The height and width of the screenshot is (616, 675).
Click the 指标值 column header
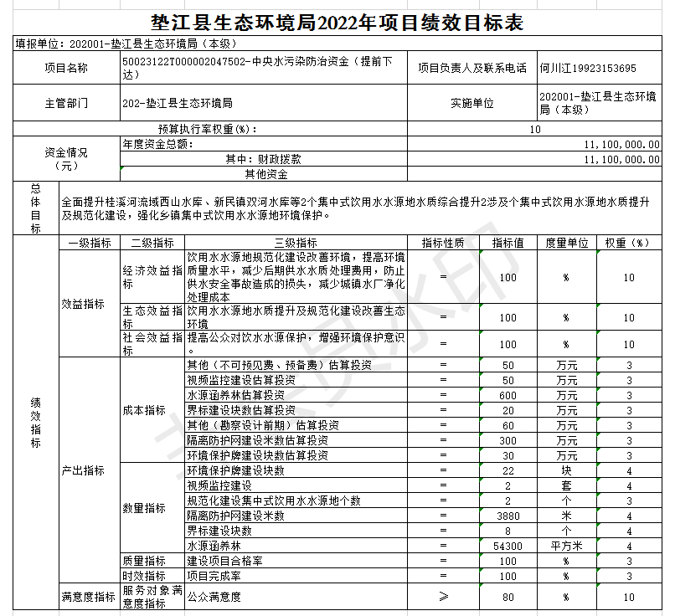click(508, 243)
